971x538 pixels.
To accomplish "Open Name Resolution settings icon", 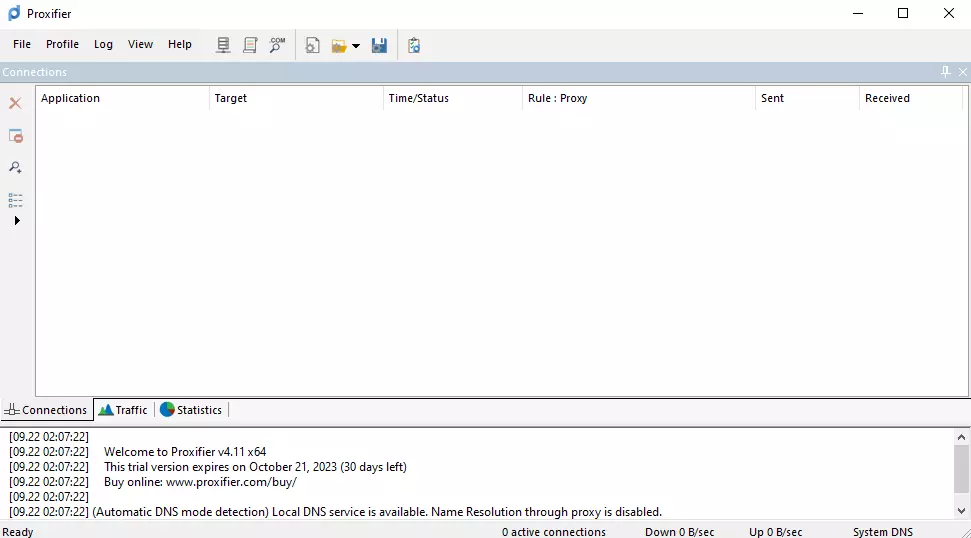I will tap(277, 45).
